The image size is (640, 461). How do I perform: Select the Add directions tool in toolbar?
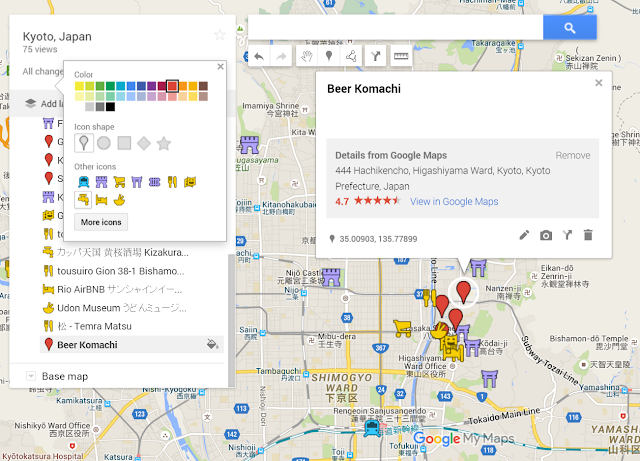click(x=375, y=56)
